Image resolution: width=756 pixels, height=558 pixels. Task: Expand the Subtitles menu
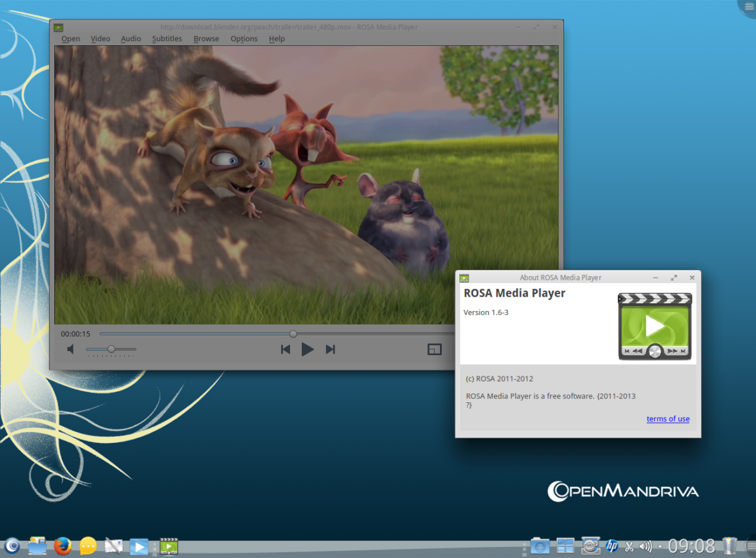167,39
